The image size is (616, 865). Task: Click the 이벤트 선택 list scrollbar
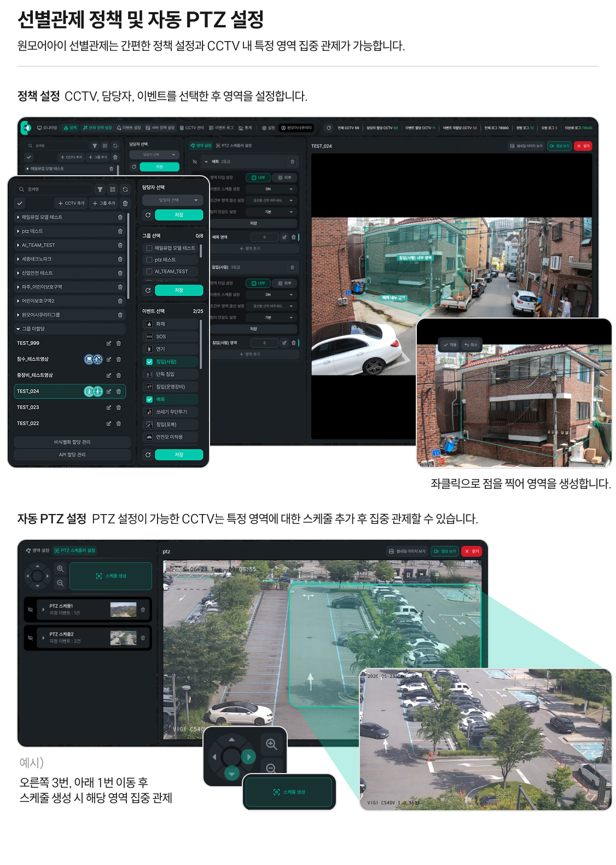pyautogui.click(x=201, y=344)
